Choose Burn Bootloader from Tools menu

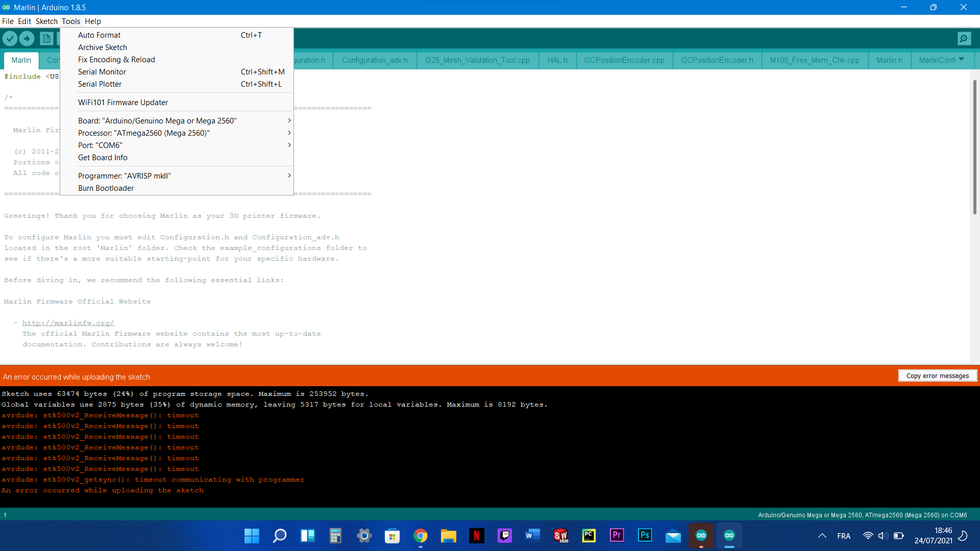(x=106, y=188)
